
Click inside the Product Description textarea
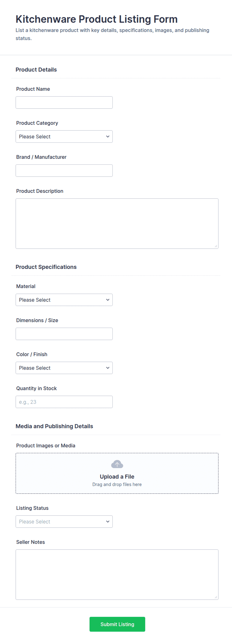point(117,223)
